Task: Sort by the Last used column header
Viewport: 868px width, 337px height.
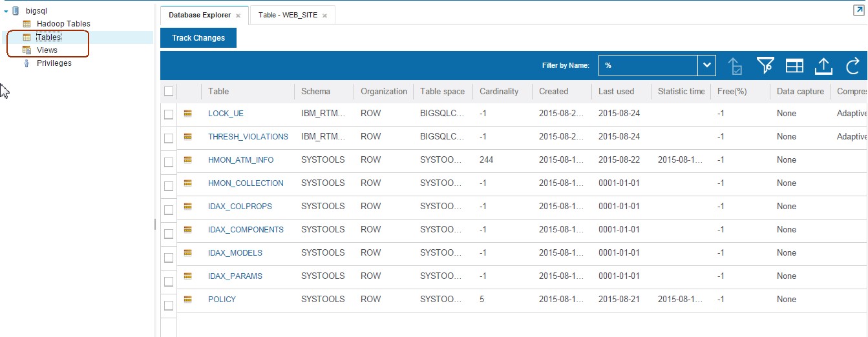Action: (616, 92)
